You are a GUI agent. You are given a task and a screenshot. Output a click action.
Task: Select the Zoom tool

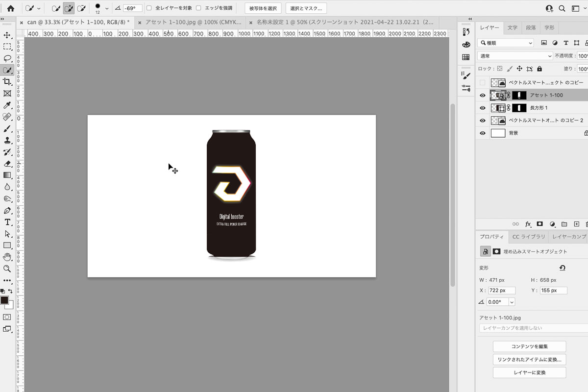[7, 269]
